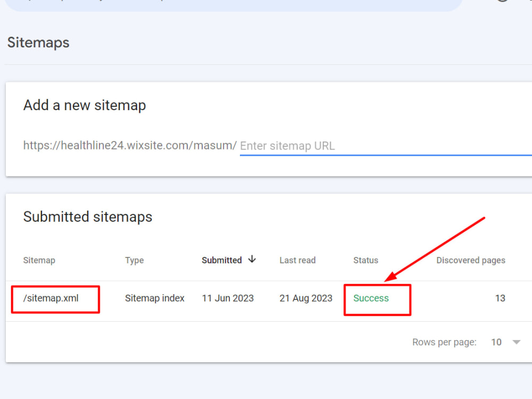Select the Sitemap column header
The width and height of the screenshot is (532, 399).
[39, 260]
